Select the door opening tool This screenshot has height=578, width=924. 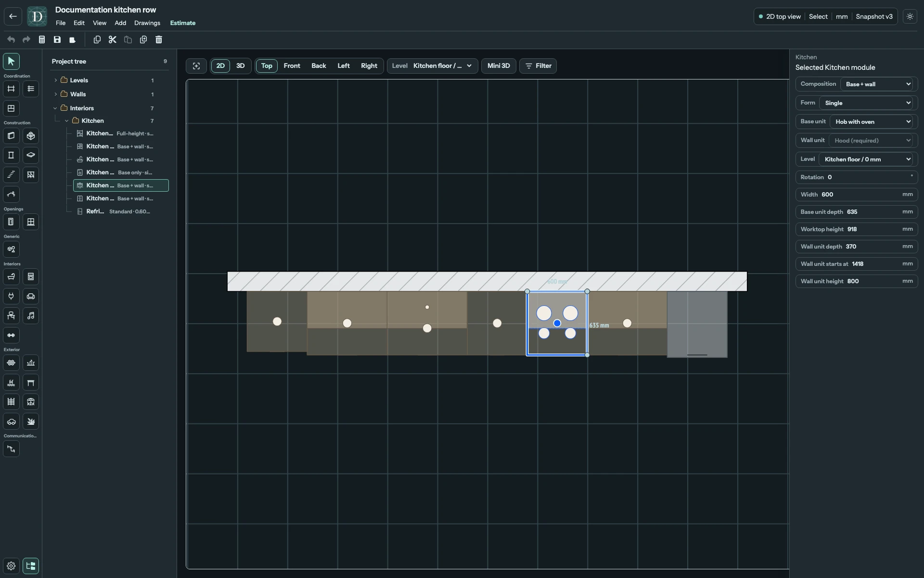[x=11, y=222]
